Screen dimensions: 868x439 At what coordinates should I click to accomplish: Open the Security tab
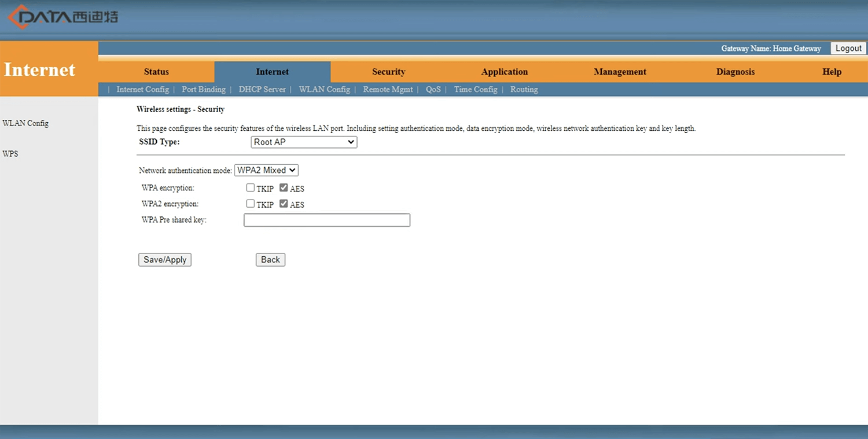(x=388, y=72)
